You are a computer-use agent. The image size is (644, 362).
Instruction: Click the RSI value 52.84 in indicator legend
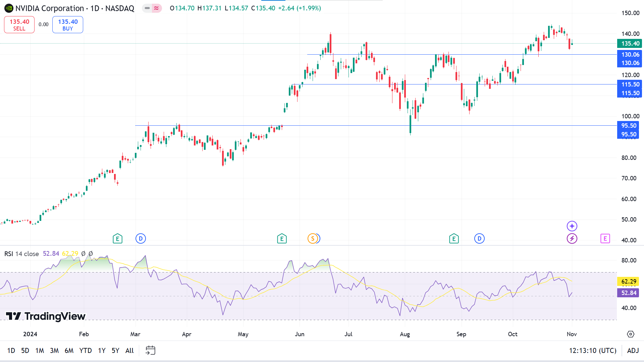pyautogui.click(x=51, y=254)
